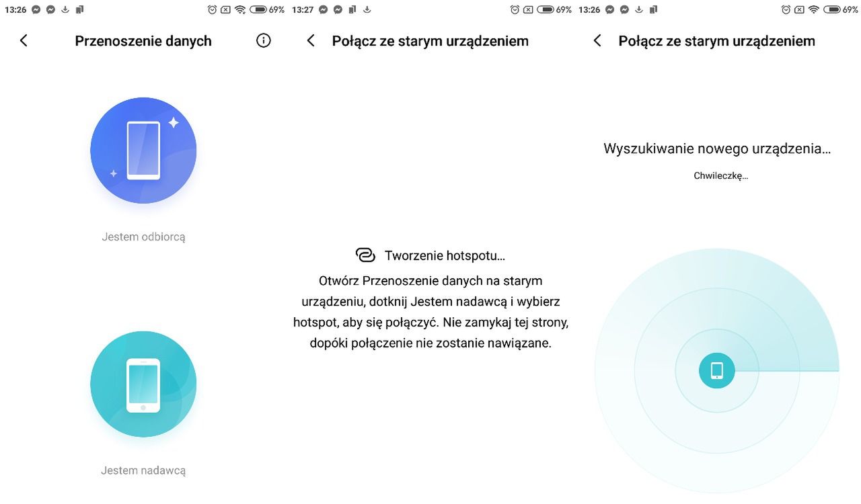Tap the chain link icon beside Tworzenie hotspotu
This screenshot has height=504, width=861.
point(365,255)
